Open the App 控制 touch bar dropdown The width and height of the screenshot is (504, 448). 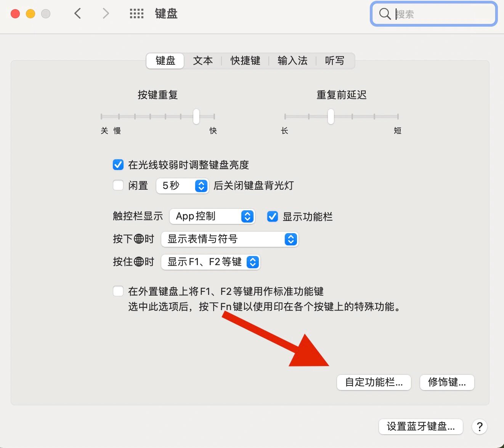(x=212, y=216)
